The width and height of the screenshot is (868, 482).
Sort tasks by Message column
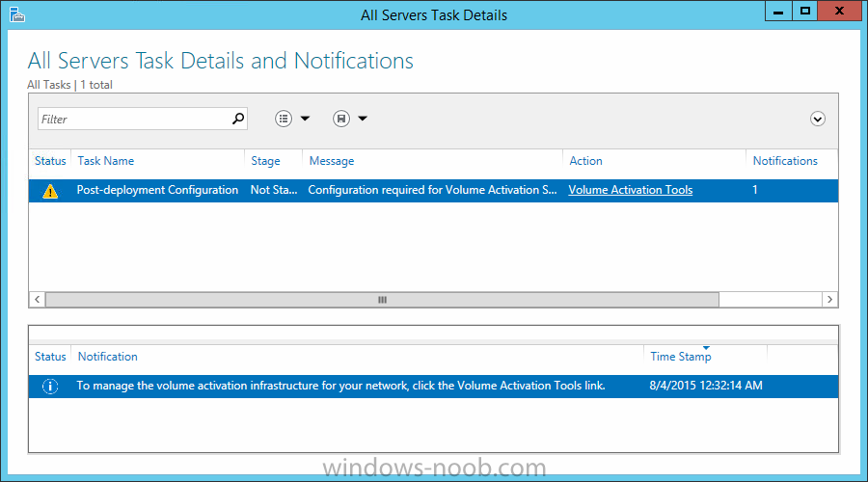[x=332, y=161]
